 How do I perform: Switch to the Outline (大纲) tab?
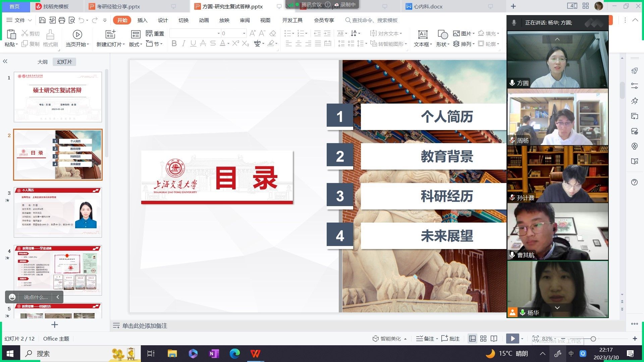click(42, 62)
